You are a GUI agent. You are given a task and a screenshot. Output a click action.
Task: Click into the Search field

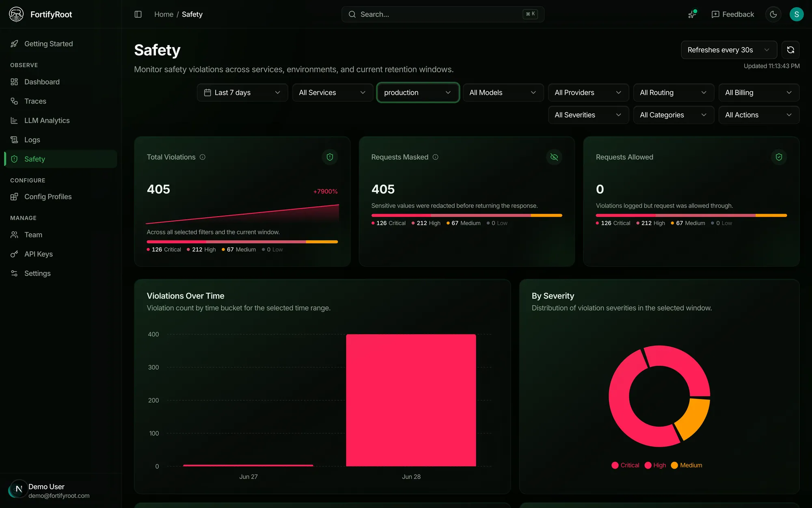click(443, 14)
